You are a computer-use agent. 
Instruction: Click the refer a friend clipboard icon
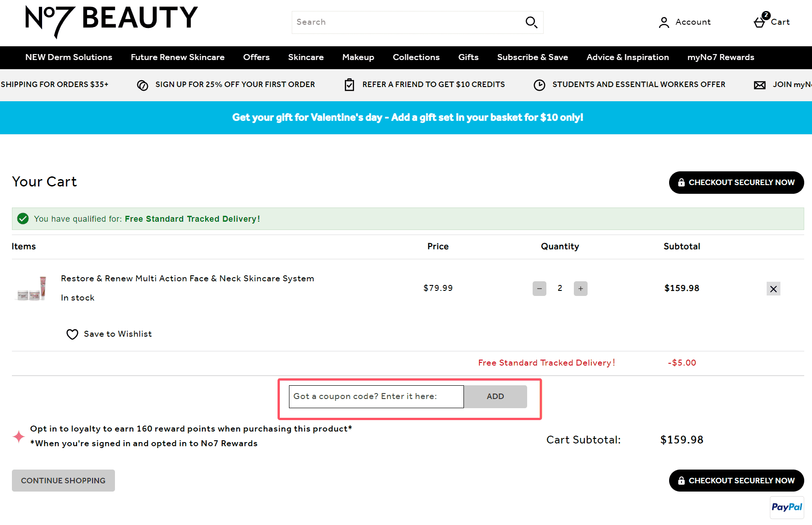[x=349, y=85]
